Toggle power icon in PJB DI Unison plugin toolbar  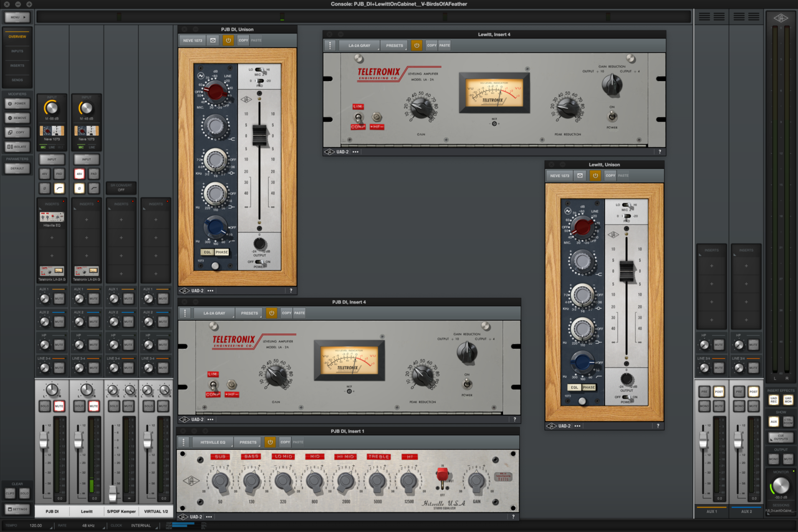pos(228,40)
